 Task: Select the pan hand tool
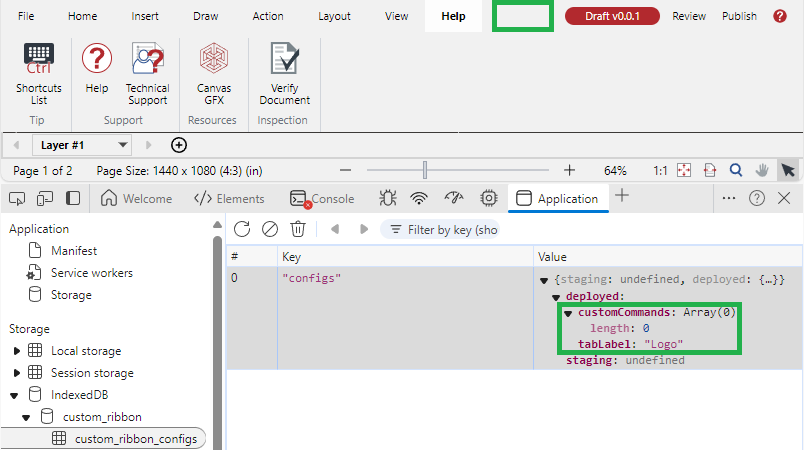click(x=761, y=170)
